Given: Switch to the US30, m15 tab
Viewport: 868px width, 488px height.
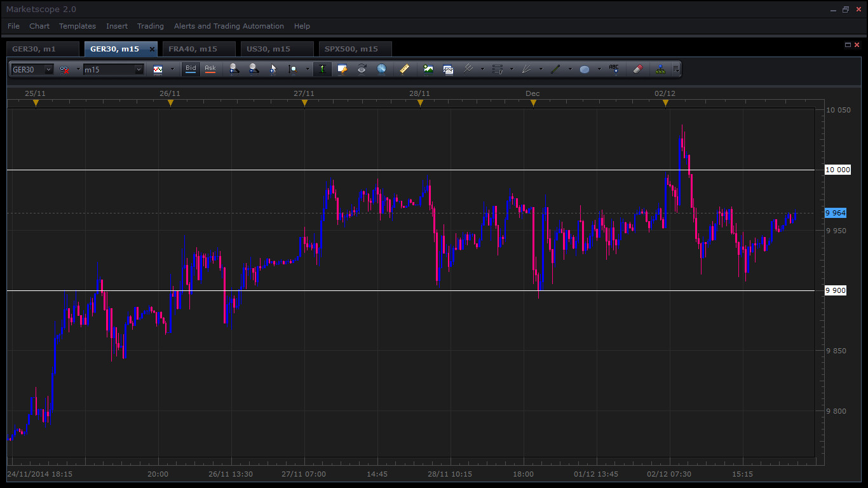Looking at the screenshot, I should pos(268,49).
